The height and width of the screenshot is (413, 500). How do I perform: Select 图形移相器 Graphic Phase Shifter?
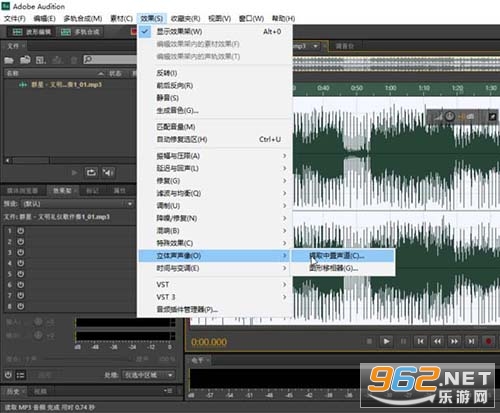click(343, 268)
